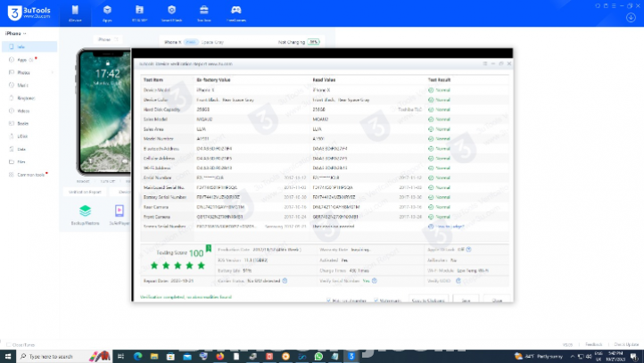Open File Explorer from taskbar

pos(154,357)
